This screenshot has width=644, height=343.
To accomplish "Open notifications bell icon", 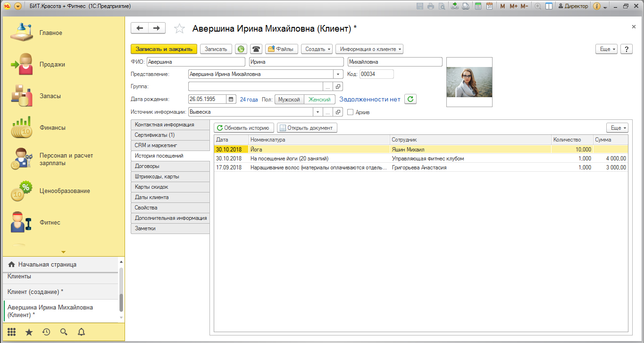I will click(x=81, y=332).
